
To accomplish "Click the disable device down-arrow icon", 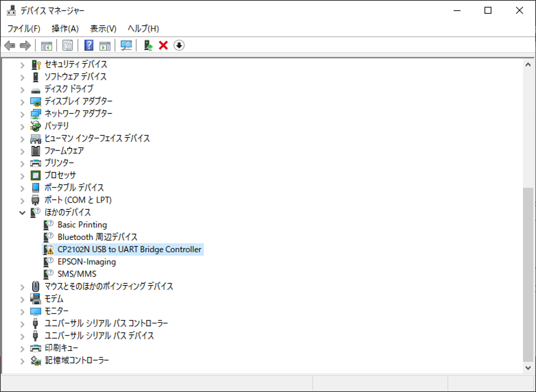I will (x=179, y=45).
